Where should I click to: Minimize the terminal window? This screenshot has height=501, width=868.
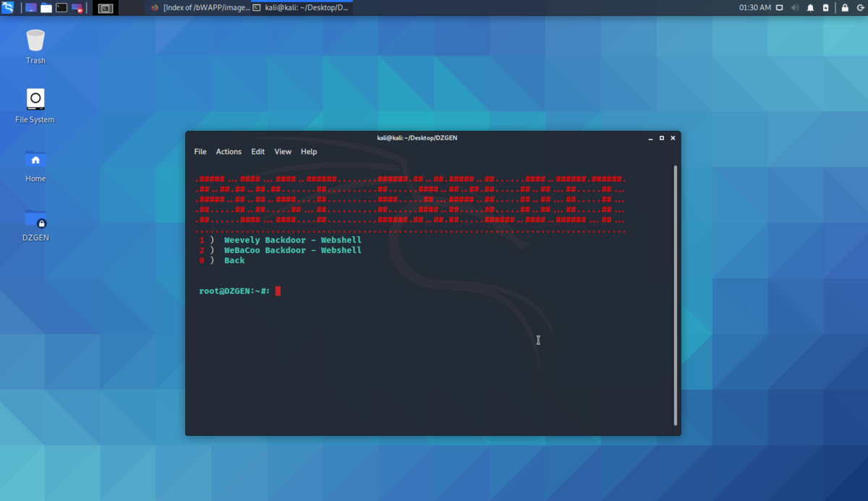(x=650, y=137)
